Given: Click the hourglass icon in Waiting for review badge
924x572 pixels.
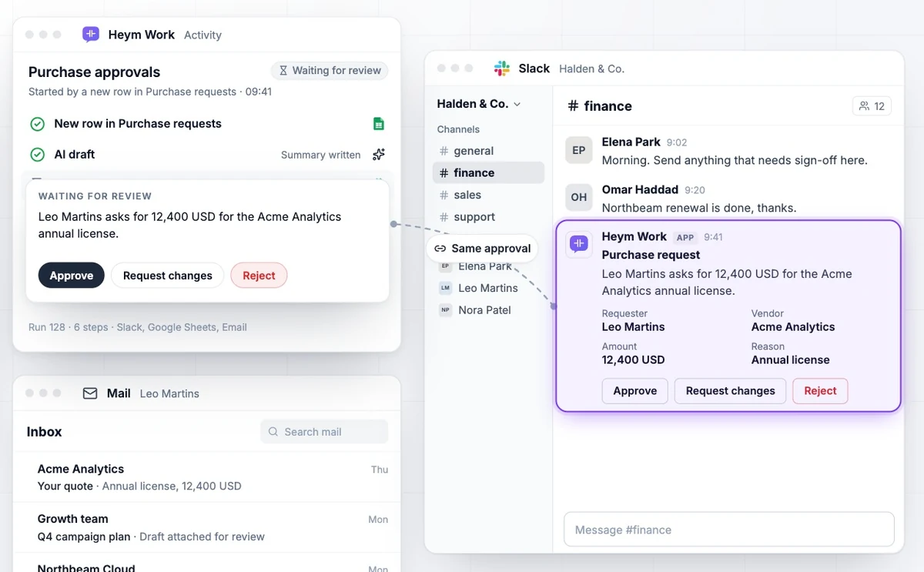Looking at the screenshot, I should [x=283, y=70].
